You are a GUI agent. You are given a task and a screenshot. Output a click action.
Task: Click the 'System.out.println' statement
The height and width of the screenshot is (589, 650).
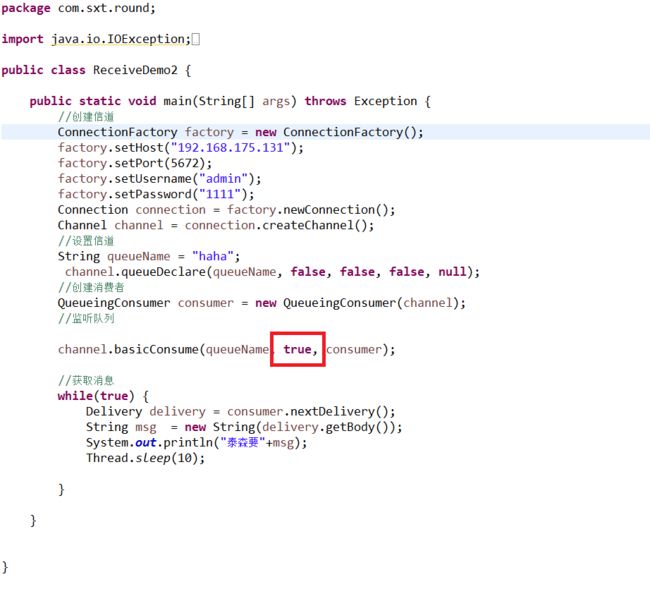(x=196, y=443)
